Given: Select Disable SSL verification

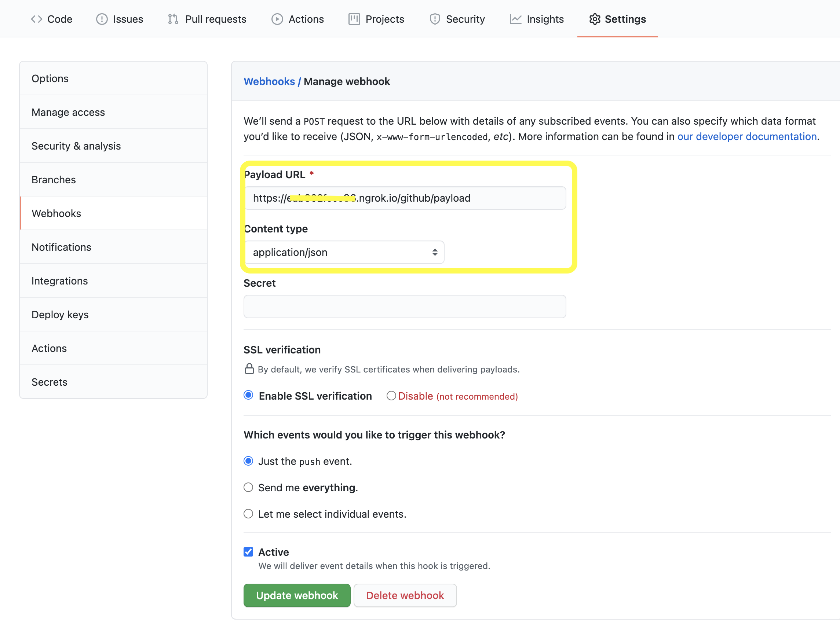Looking at the screenshot, I should (x=391, y=396).
